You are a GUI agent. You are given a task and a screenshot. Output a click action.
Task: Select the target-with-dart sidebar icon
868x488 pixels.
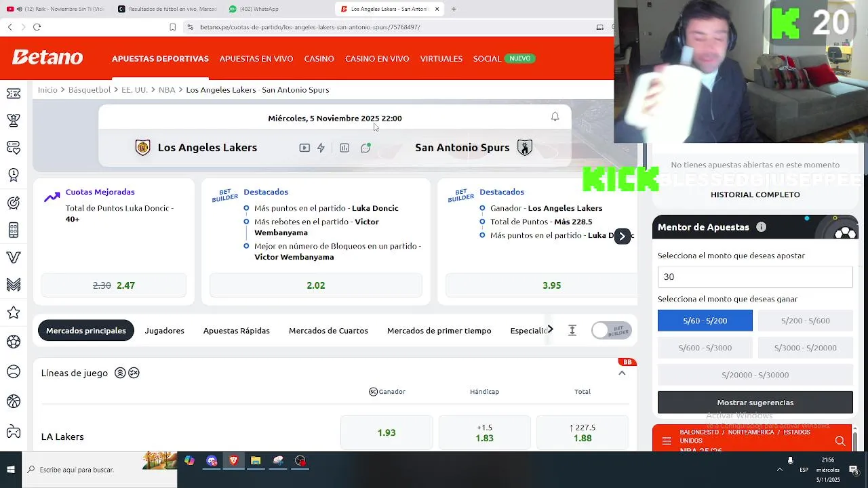click(x=14, y=202)
